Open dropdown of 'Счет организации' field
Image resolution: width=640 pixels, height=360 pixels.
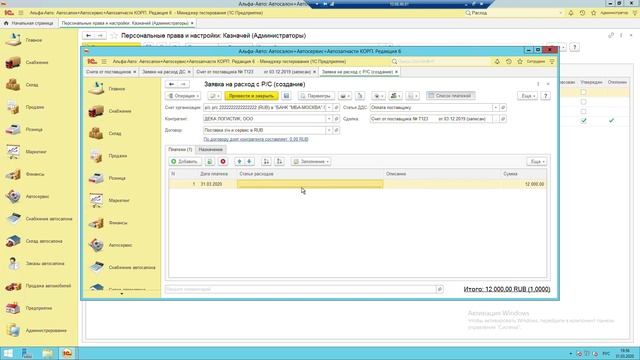[x=329, y=107]
